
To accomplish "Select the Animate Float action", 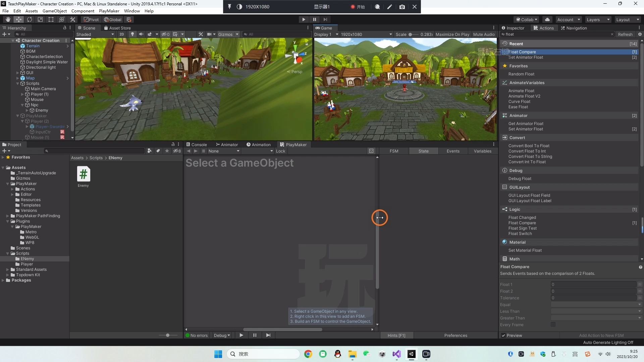I will coord(521,90).
